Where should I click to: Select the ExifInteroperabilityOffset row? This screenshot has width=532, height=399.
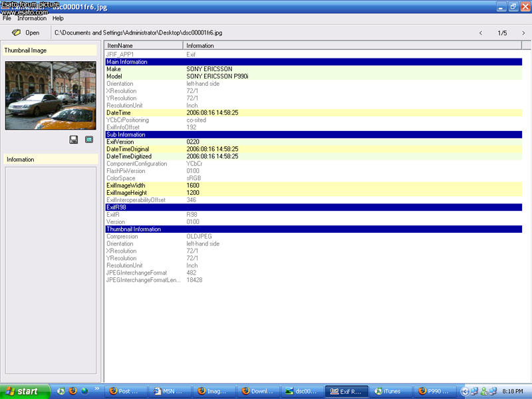coord(313,200)
